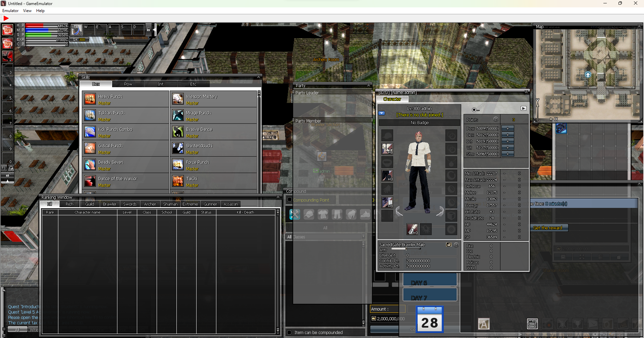Click Get the reward button
The height and width of the screenshot is (338, 644).
[x=548, y=228]
